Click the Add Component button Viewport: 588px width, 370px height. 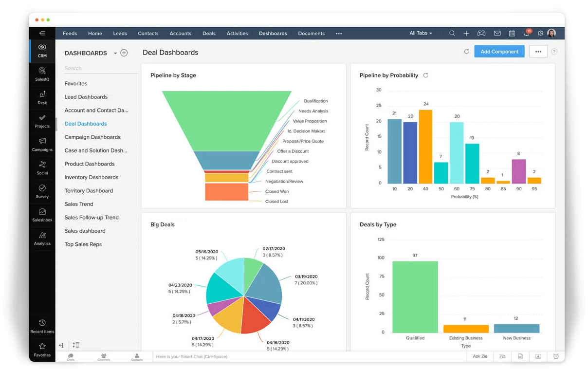(499, 51)
